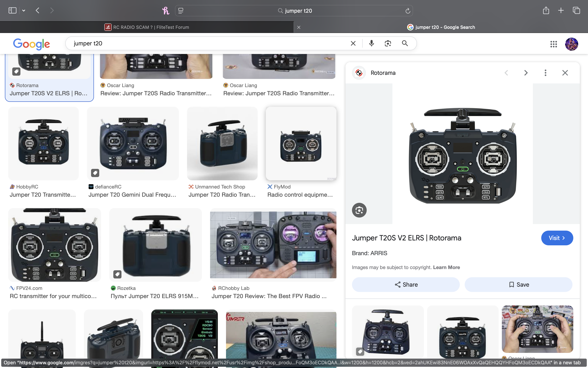Show the next image in preview panel
The image size is (588, 368).
click(x=526, y=73)
